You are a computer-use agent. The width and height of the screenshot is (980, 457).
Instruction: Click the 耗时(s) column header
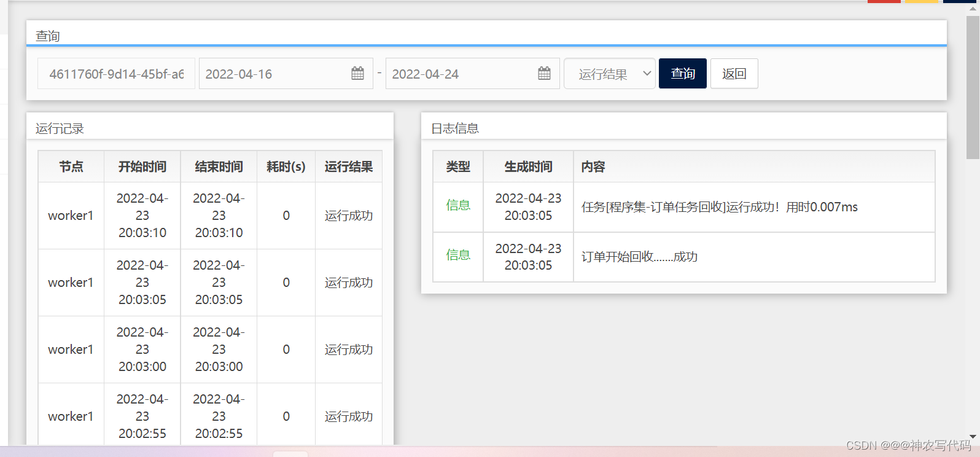(286, 166)
